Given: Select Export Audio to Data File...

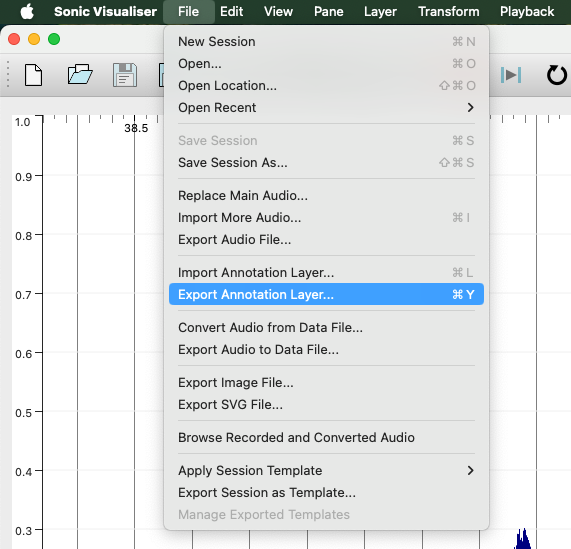Looking at the screenshot, I should click(x=326, y=349).
